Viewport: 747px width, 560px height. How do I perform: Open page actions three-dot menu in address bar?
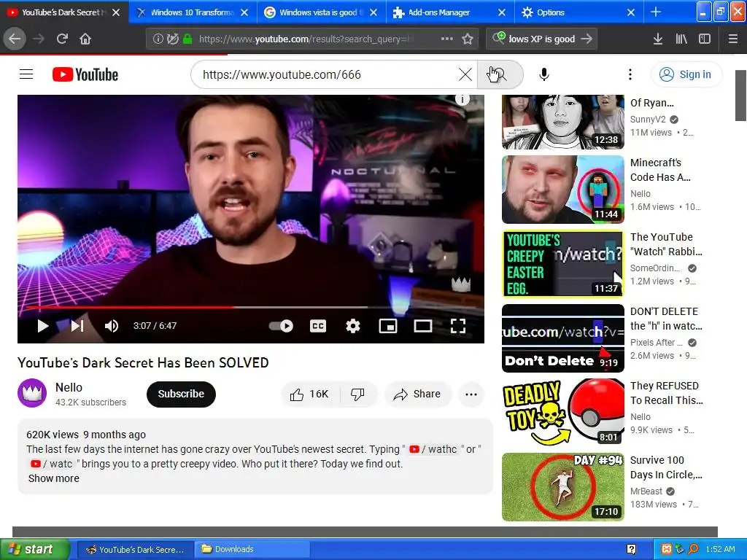pyautogui.click(x=447, y=39)
